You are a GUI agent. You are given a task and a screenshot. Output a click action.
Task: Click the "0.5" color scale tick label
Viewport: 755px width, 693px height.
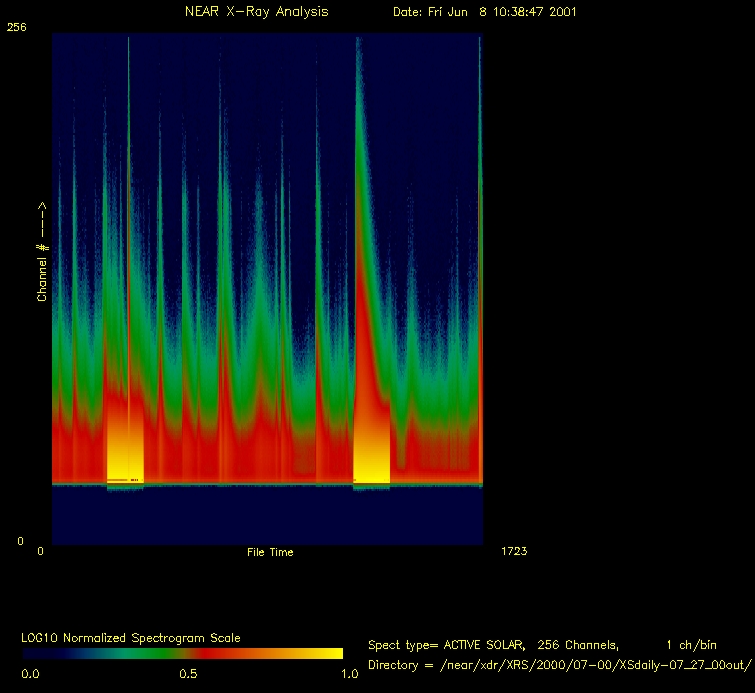[x=188, y=674]
